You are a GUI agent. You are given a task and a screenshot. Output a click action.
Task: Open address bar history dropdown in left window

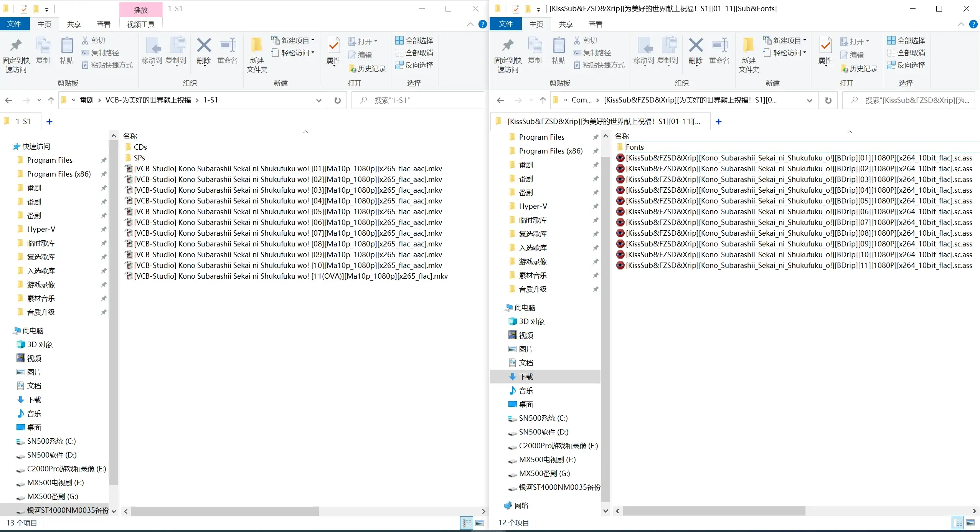[318, 100]
